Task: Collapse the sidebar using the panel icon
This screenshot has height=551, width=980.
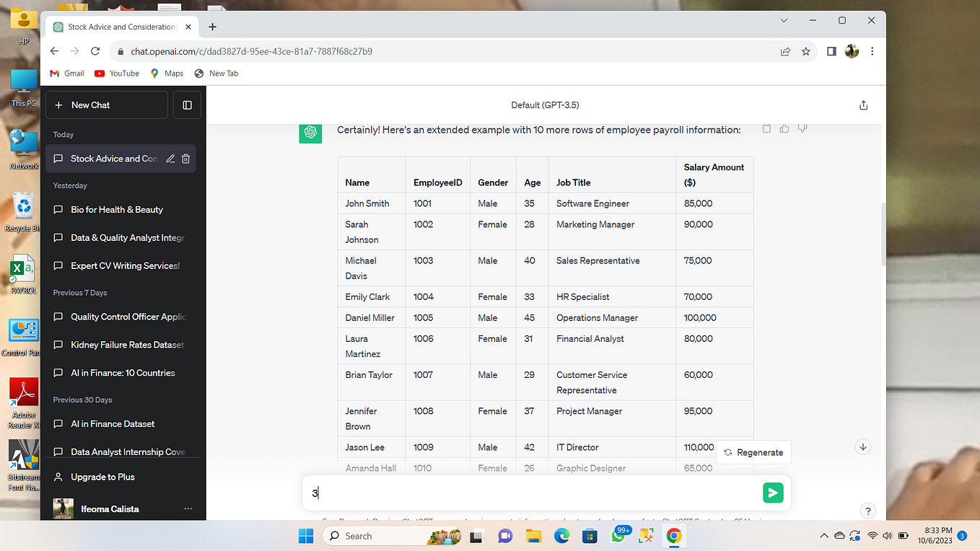Action: click(x=187, y=105)
